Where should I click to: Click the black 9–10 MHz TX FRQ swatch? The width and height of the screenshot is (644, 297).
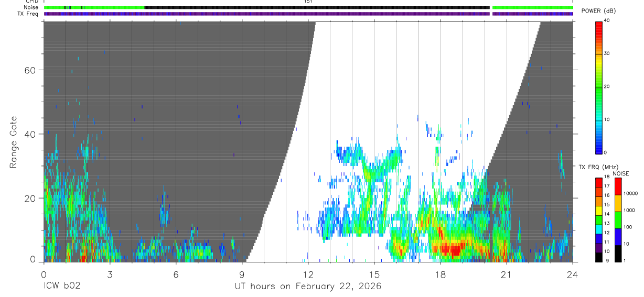coord(599,257)
